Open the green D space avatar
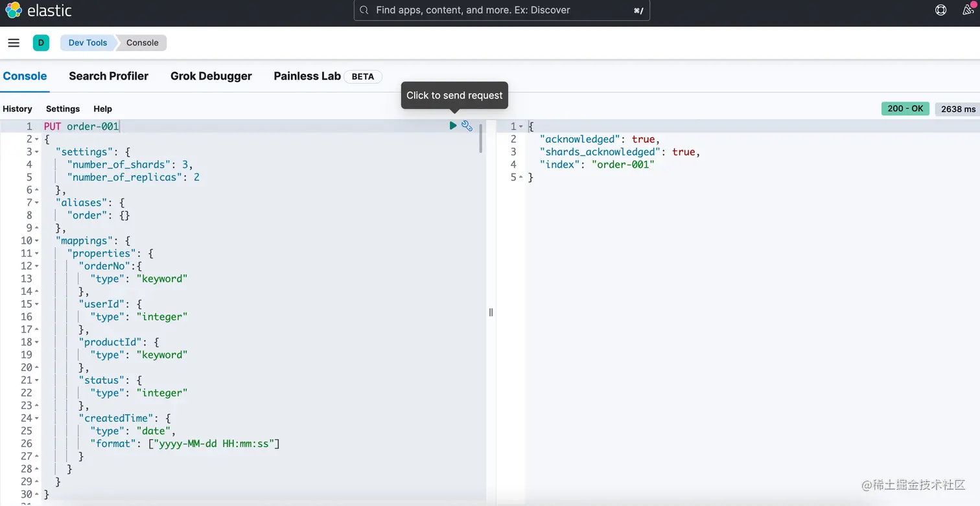 pos(41,43)
